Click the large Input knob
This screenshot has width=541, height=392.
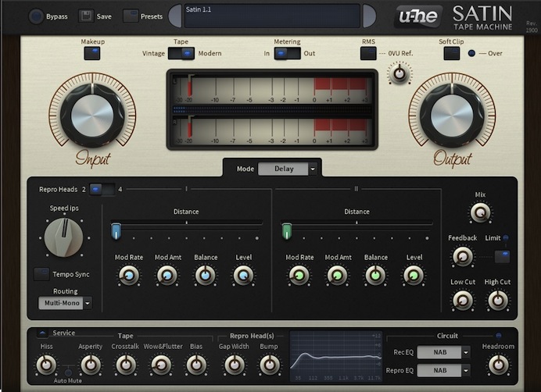[92, 116]
